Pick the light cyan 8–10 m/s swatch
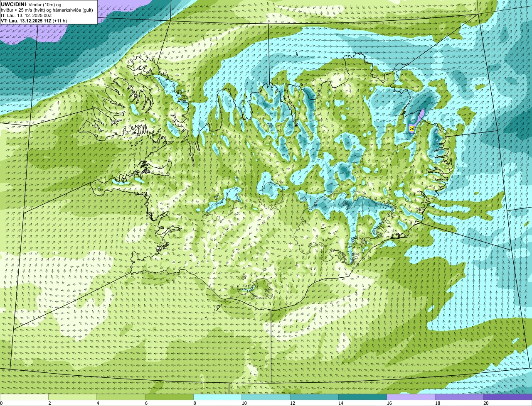Viewport: 532px width, 406px height. 217,397
